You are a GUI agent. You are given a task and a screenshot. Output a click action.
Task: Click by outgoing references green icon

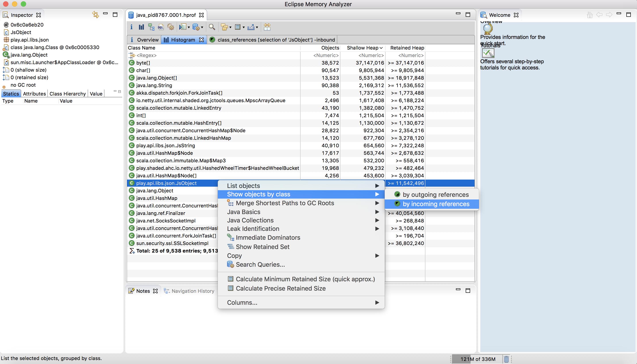pos(397,194)
